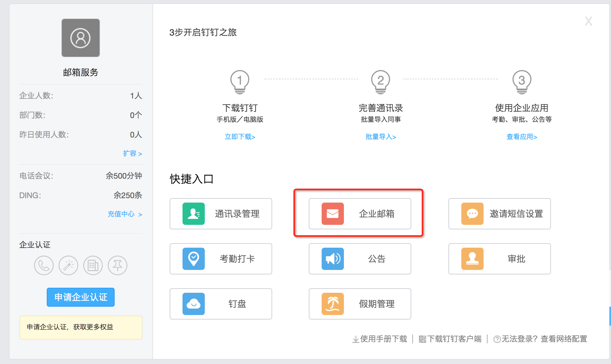This screenshot has width=611, height=364.
Task: Select the magic wand certification icon
Action: 68,265
